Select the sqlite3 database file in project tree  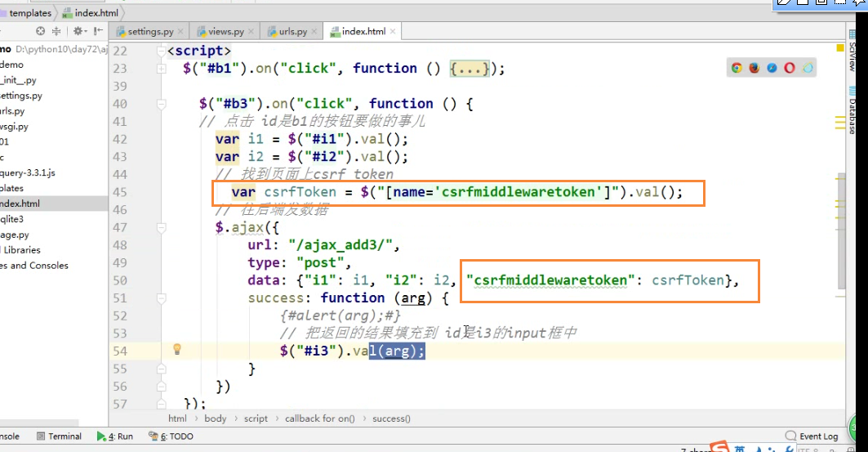(x=11, y=219)
